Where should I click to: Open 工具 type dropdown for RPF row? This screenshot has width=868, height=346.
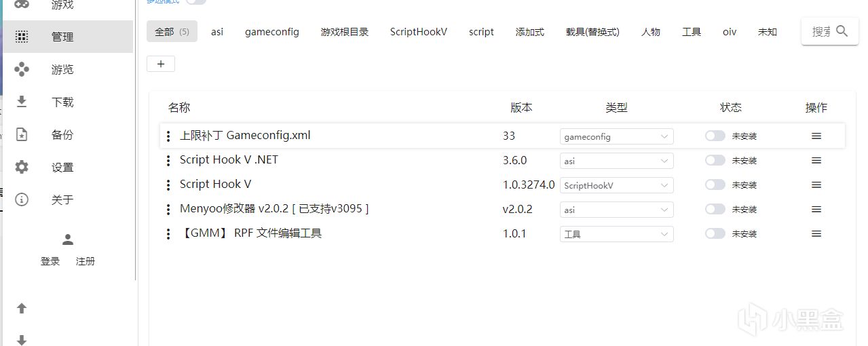pos(616,234)
